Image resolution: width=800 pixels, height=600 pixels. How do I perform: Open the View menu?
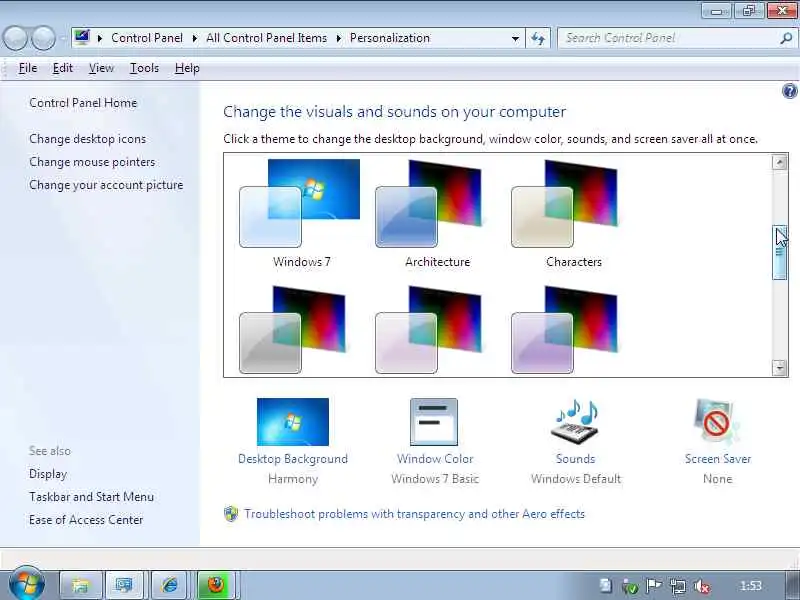101,68
